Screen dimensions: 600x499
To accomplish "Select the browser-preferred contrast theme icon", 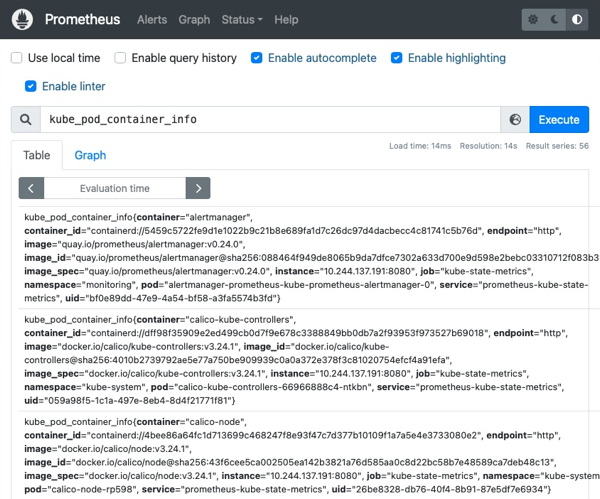I will click(577, 20).
